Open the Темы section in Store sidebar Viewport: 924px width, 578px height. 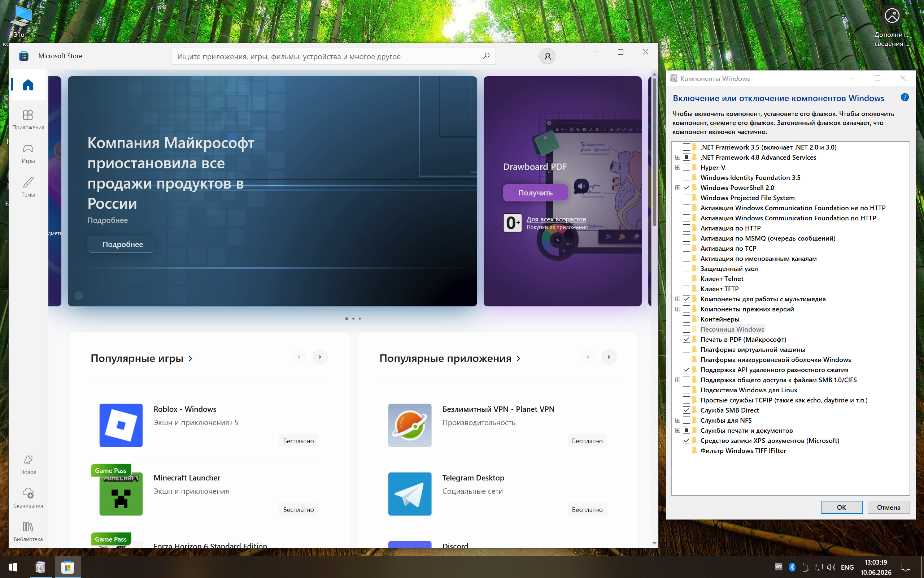tap(28, 187)
